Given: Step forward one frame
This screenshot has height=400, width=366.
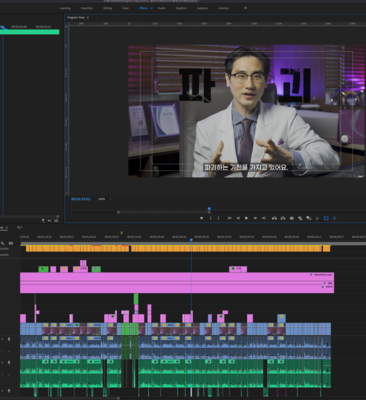Looking at the screenshot, I should 255,218.
